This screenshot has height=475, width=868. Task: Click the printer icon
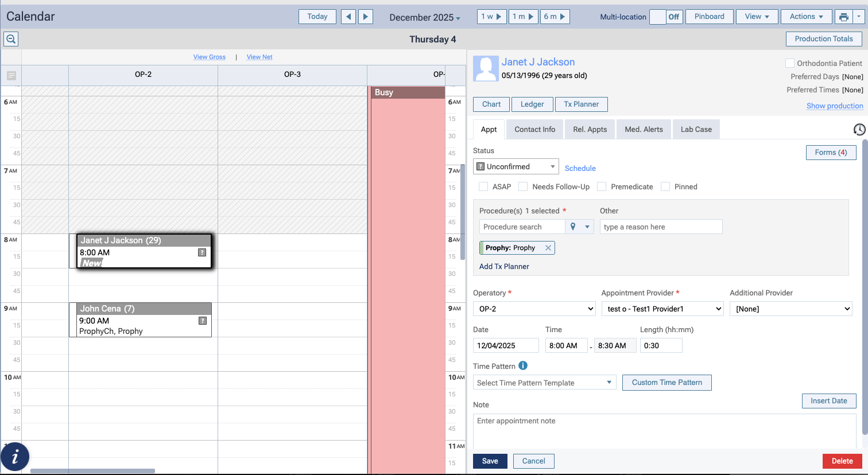pos(844,17)
